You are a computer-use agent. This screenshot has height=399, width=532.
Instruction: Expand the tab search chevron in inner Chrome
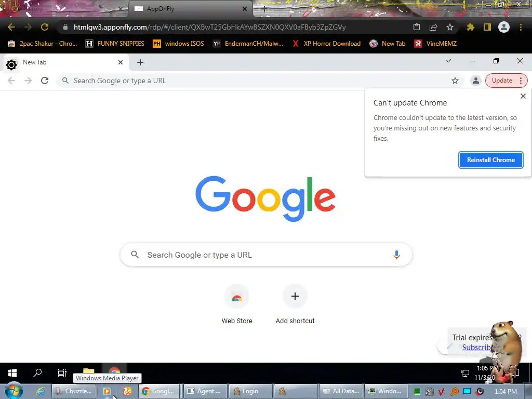coord(448,61)
